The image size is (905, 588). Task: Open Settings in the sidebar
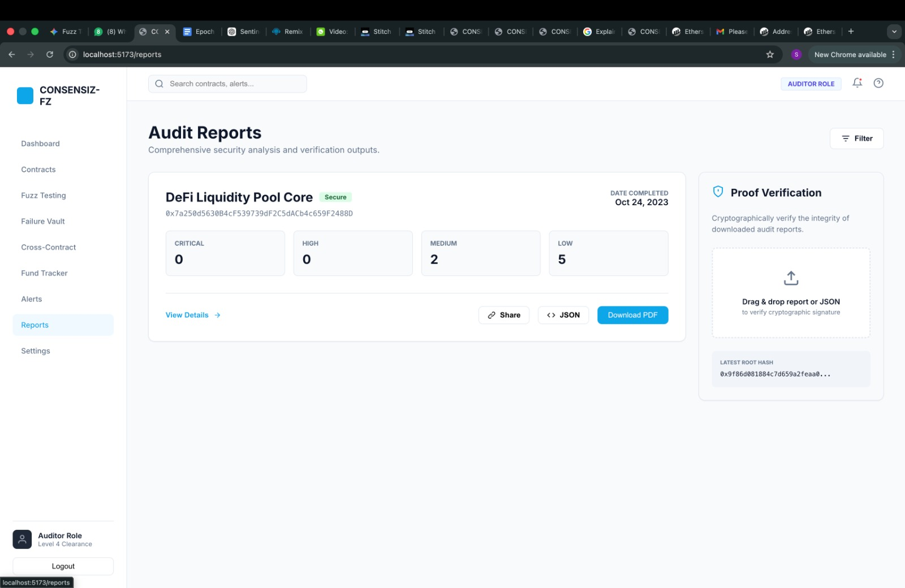[63, 351]
